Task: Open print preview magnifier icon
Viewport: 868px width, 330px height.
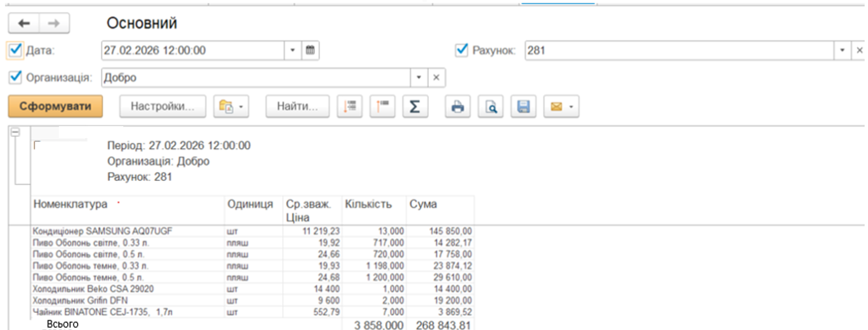Action: 490,106
